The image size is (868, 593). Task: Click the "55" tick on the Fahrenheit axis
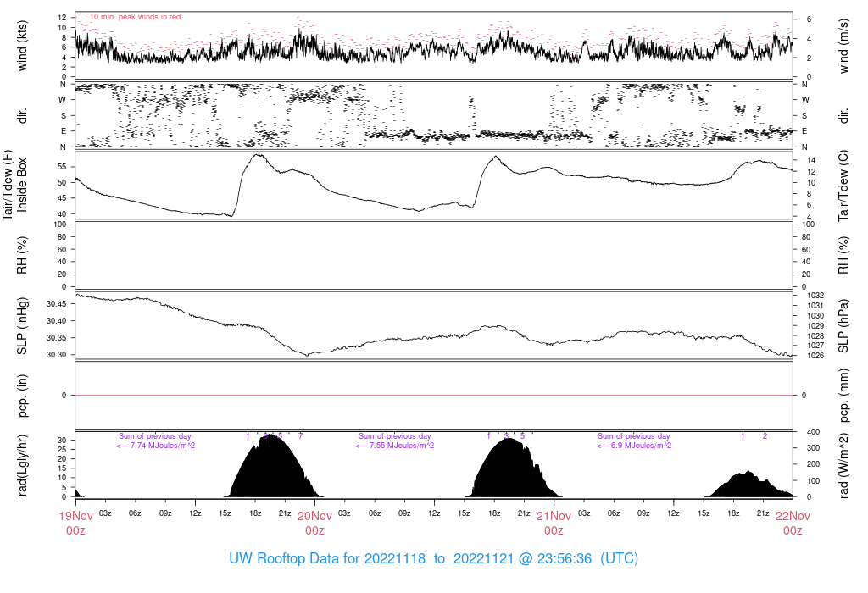[62, 167]
